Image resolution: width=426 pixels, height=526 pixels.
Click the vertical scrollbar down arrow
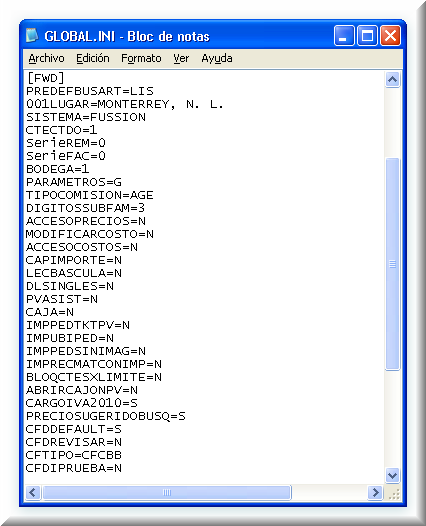point(392,475)
